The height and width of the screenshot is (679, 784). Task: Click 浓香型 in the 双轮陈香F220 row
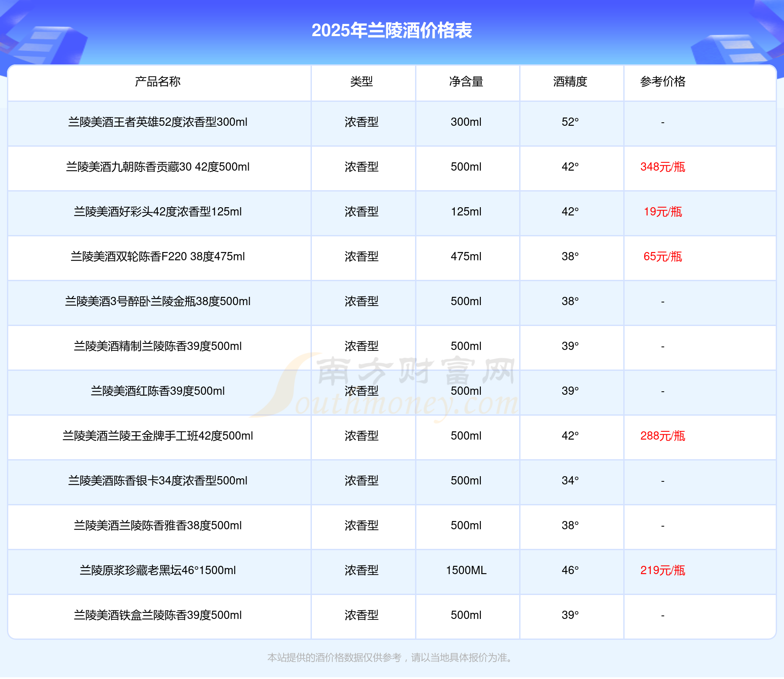pyautogui.click(x=362, y=256)
